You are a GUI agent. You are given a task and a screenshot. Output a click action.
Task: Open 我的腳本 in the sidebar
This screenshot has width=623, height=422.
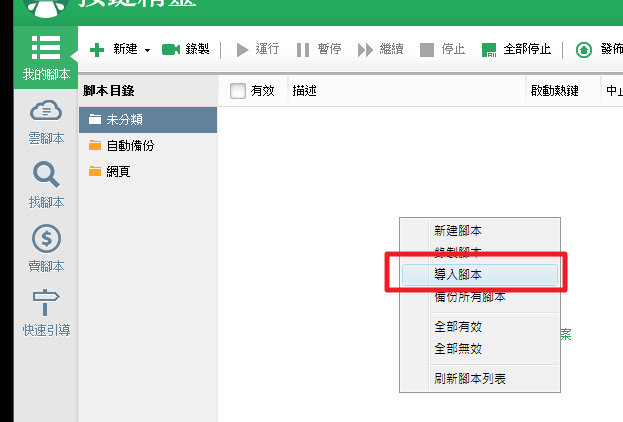point(45,57)
